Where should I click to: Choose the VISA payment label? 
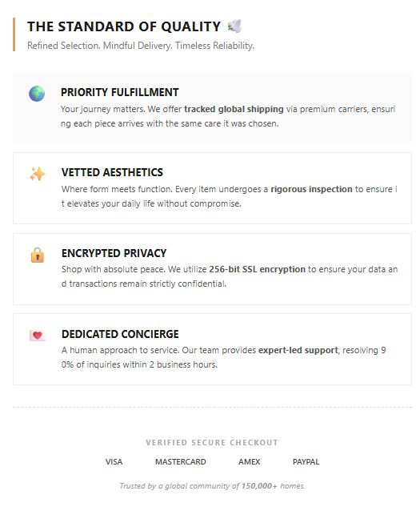pyautogui.click(x=114, y=462)
